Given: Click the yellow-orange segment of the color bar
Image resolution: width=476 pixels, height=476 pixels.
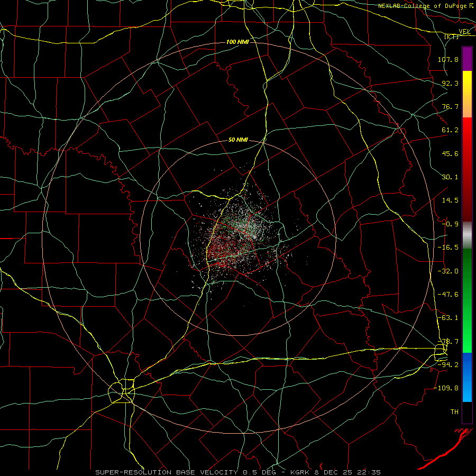Looking at the screenshot, I should (x=467, y=94).
